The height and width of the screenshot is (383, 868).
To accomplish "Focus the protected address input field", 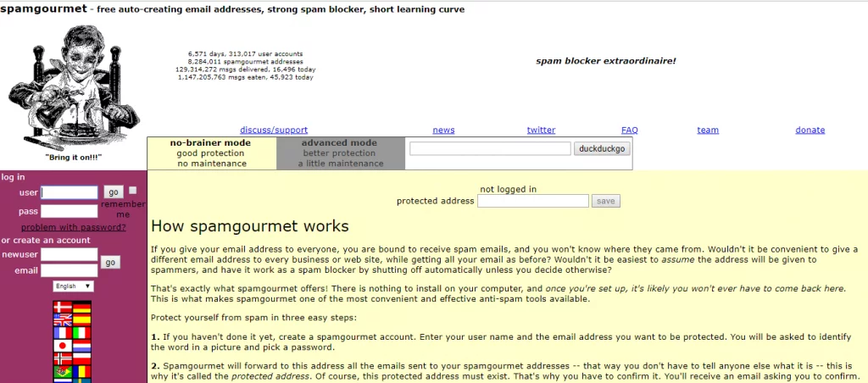I will click(532, 201).
